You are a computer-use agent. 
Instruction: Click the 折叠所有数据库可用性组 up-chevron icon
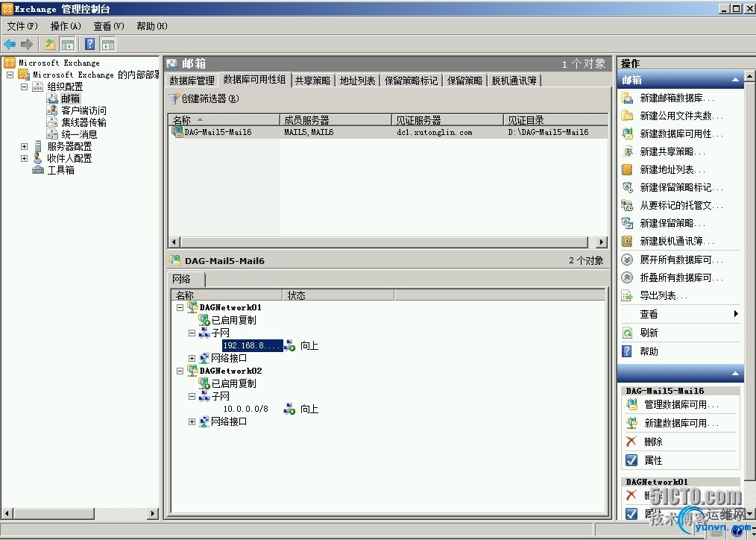(x=627, y=277)
